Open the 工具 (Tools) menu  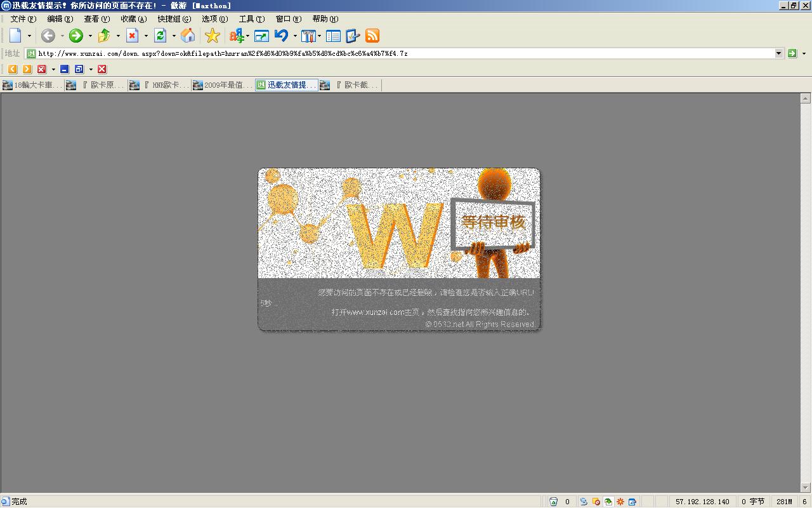click(x=252, y=19)
